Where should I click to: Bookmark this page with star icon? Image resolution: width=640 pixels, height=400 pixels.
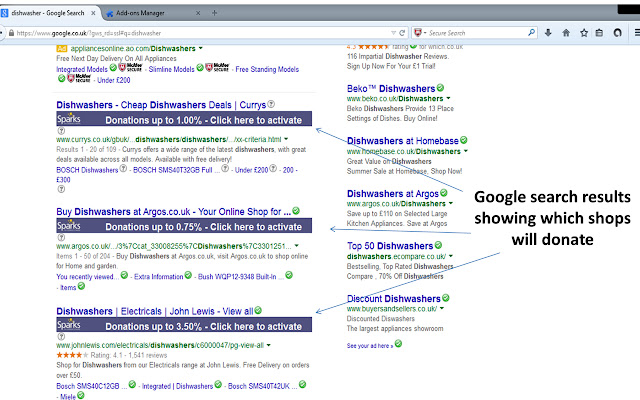coord(584,33)
